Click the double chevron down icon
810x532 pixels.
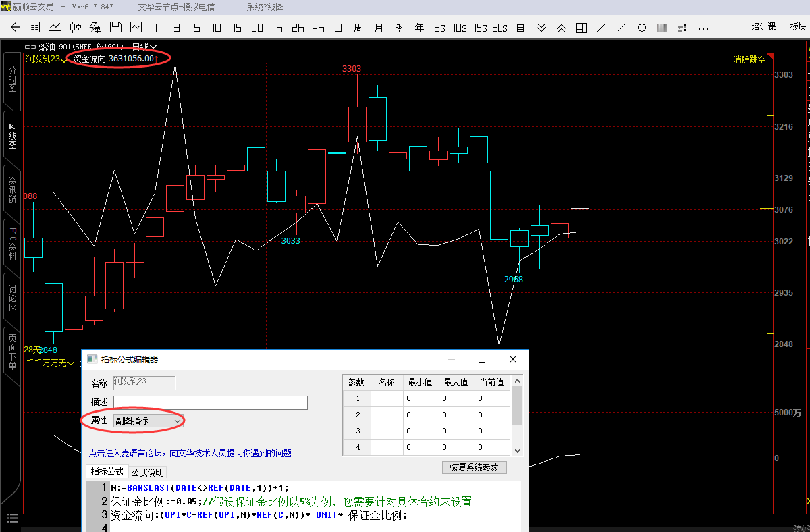tap(541, 28)
